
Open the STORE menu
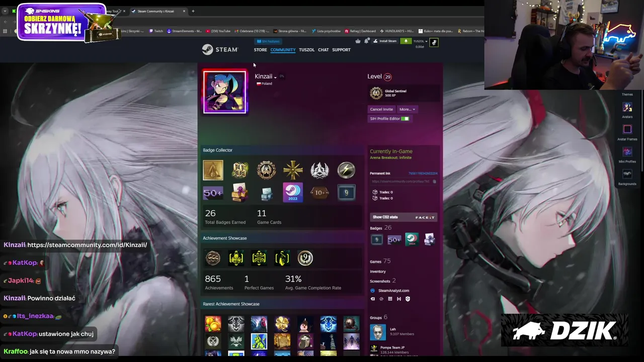click(x=260, y=50)
